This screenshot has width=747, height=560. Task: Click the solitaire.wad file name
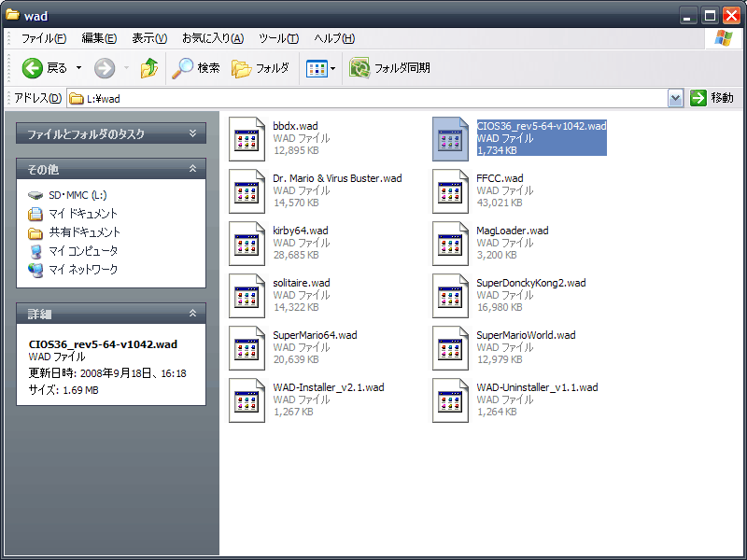click(x=302, y=284)
